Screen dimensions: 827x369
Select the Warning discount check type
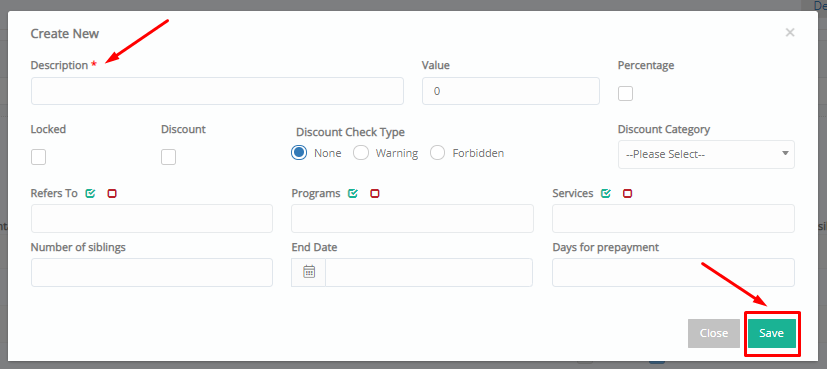361,153
